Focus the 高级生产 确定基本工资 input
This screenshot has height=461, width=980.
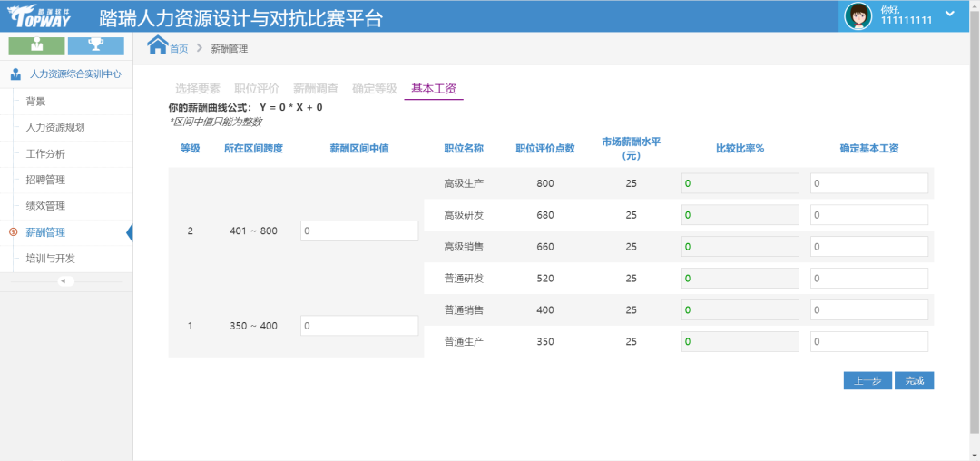[868, 183]
